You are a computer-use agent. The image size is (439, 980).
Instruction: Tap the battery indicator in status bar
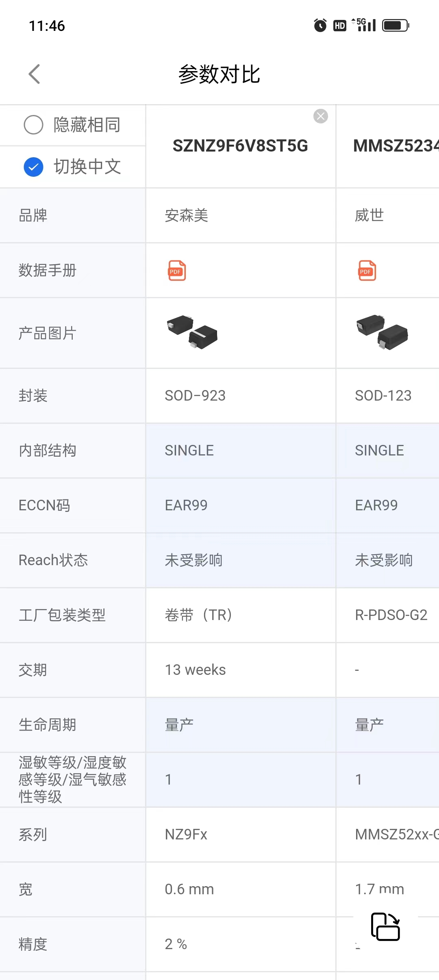click(396, 26)
